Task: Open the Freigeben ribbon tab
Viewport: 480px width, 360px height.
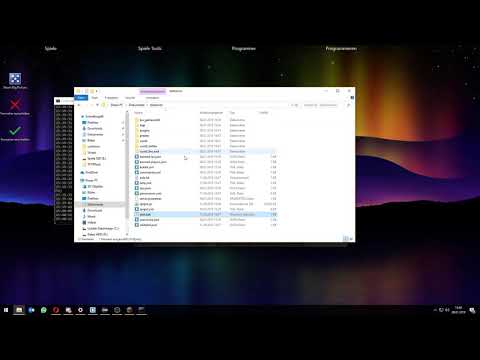Action: tap(111, 98)
